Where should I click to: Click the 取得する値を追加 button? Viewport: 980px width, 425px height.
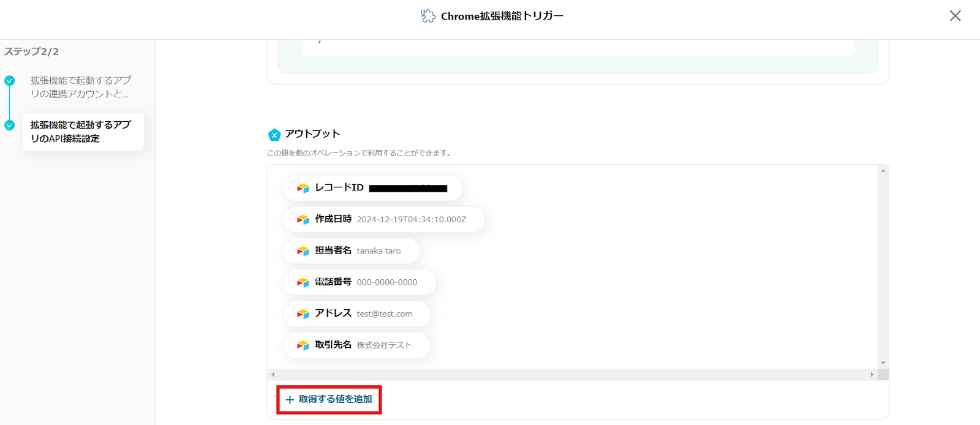(x=329, y=399)
